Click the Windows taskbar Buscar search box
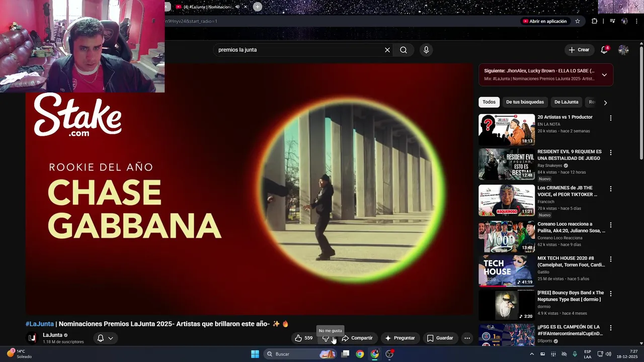 click(x=300, y=354)
